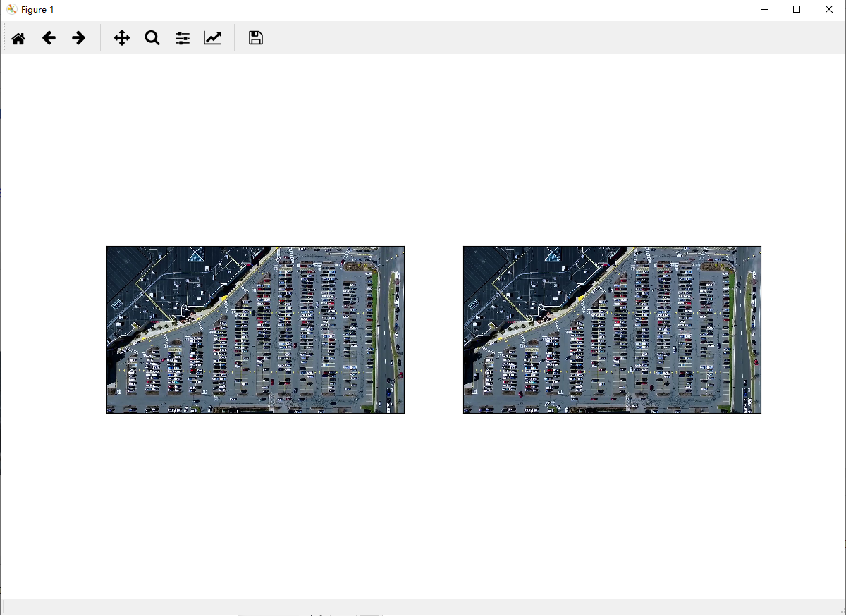Maximize the Figure 1 window

(x=797, y=9)
